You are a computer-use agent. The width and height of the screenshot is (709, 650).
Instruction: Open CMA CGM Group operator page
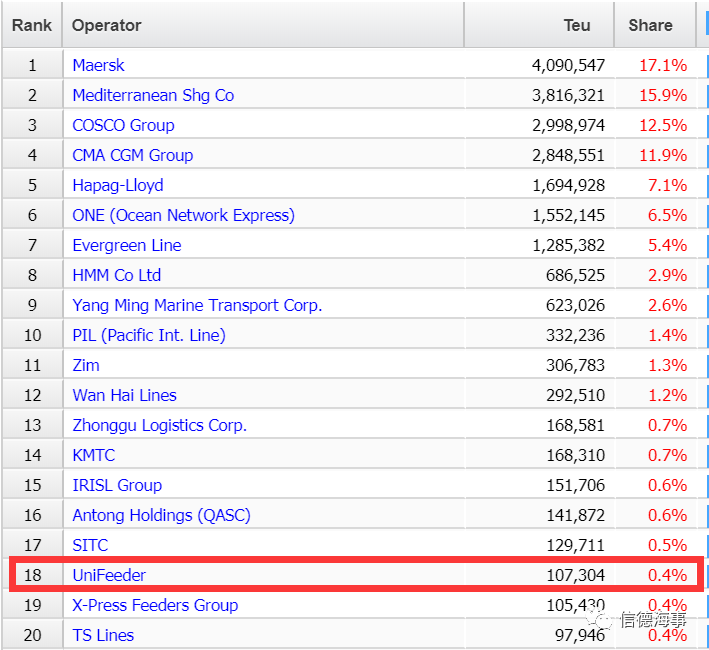pos(133,155)
